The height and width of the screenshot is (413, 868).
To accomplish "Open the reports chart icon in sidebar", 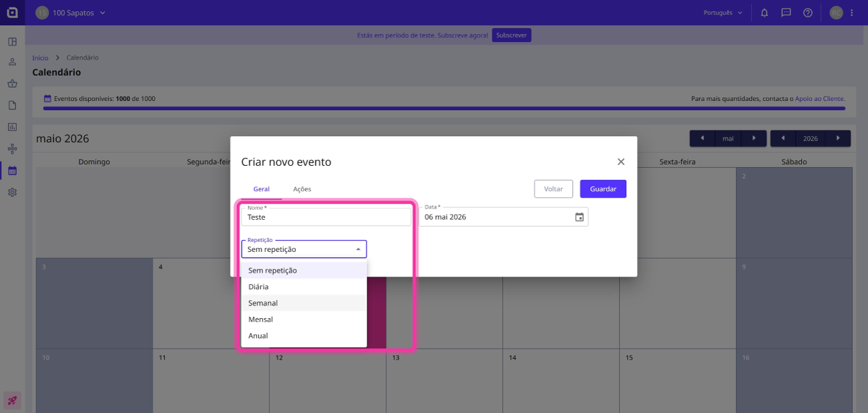I will tap(12, 127).
